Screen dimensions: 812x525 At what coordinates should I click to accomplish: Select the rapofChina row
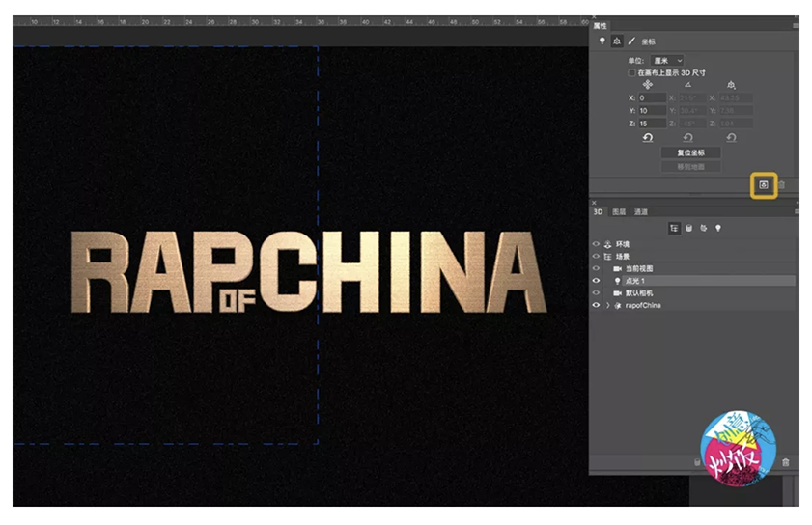693,306
